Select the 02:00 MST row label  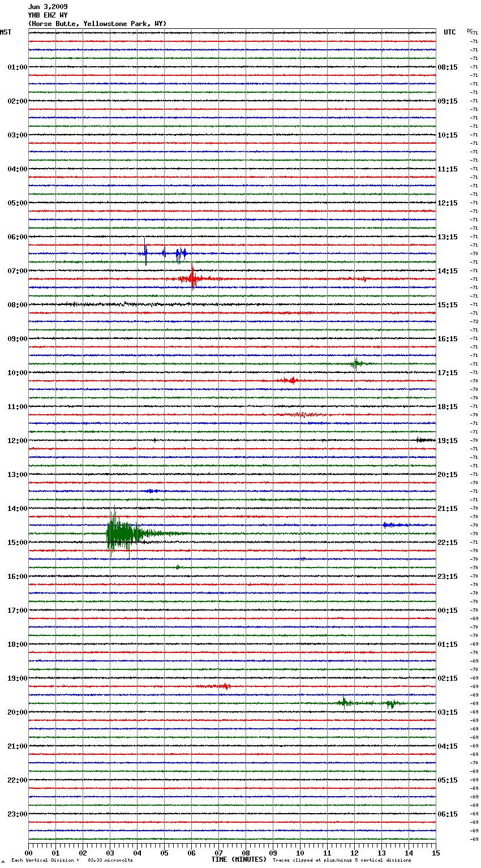(17, 101)
